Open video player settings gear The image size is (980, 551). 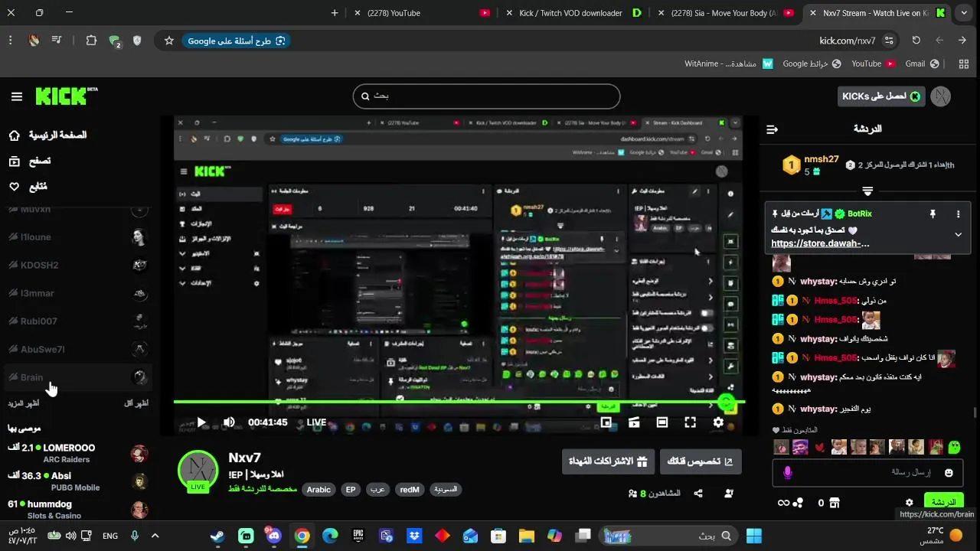(x=718, y=422)
